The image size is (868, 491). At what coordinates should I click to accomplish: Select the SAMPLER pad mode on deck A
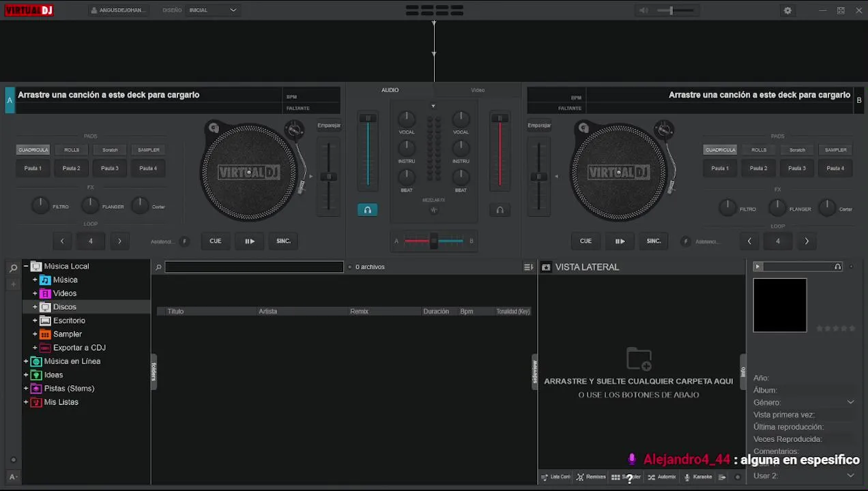149,150
